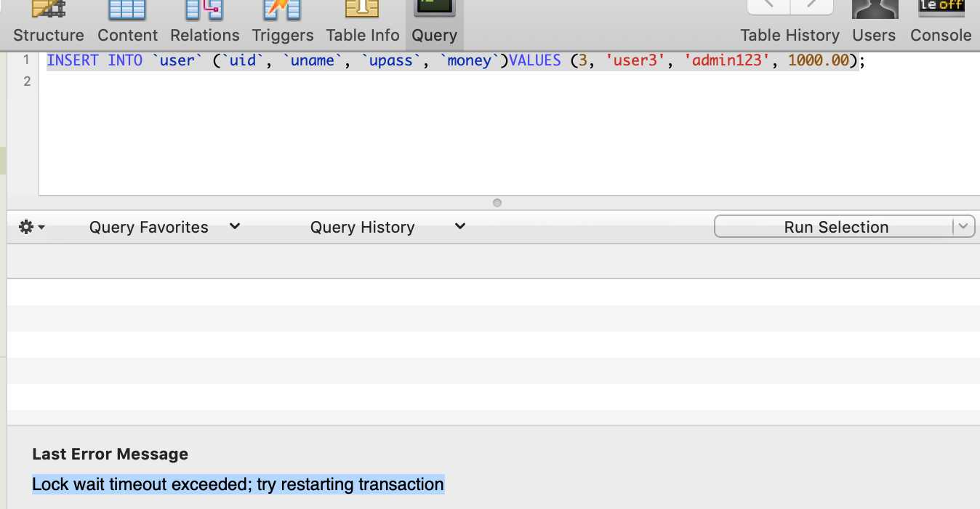Click the Run Selection button
This screenshot has height=509, width=980.
[x=835, y=227]
